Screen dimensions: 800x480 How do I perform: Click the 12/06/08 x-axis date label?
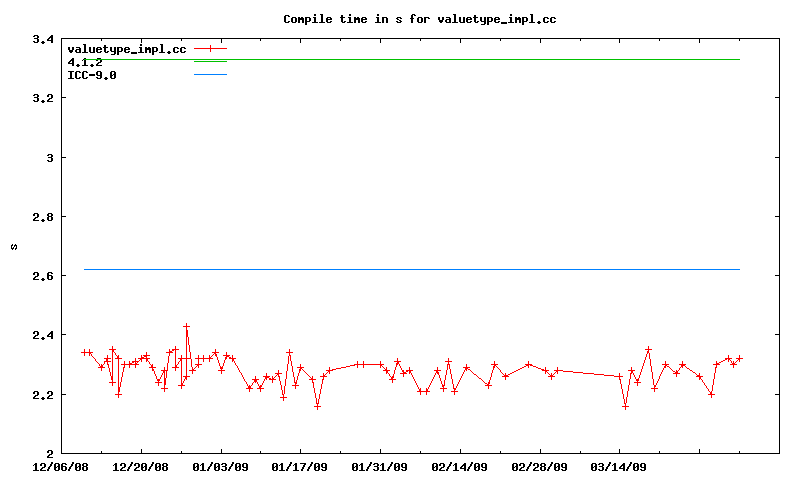coord(61,466)
